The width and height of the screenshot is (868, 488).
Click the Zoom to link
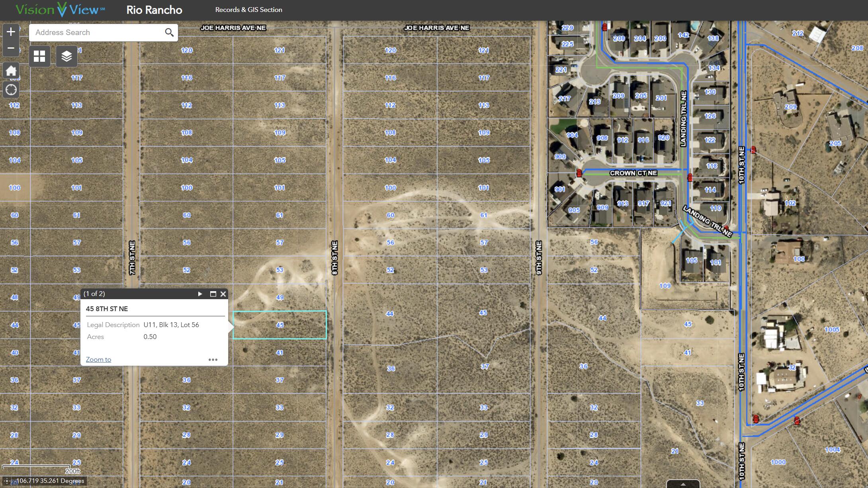click(98, 359)
